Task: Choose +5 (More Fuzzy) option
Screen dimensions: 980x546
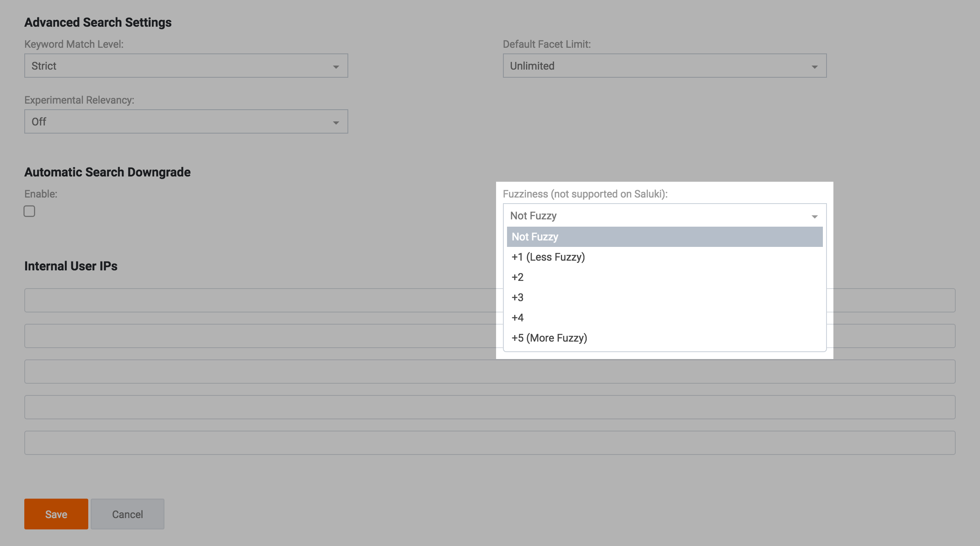Action: 549,338
